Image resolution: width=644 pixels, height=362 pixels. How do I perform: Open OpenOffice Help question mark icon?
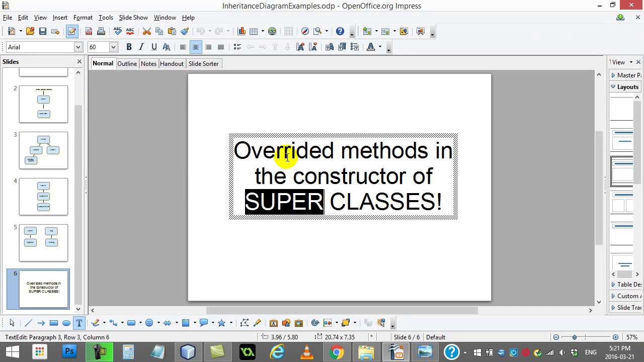[x=340, y=31]
